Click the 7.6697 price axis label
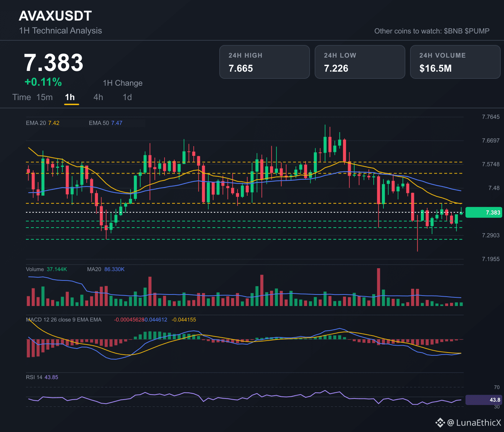Screen dimensions: 504x432 491,140
